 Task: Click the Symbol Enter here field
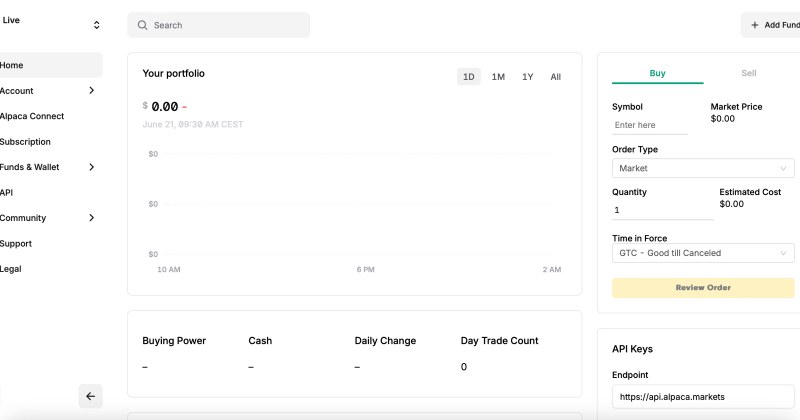click(649, 125)
